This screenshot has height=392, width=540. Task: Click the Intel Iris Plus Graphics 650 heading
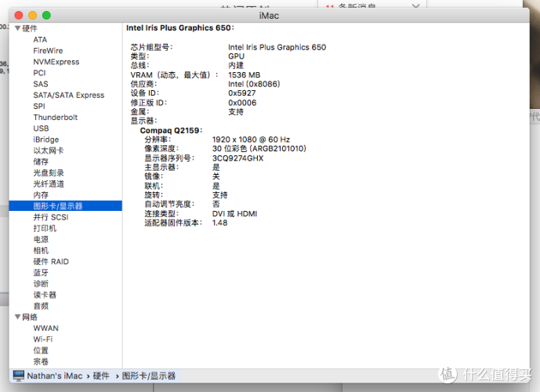pos(179,28)
